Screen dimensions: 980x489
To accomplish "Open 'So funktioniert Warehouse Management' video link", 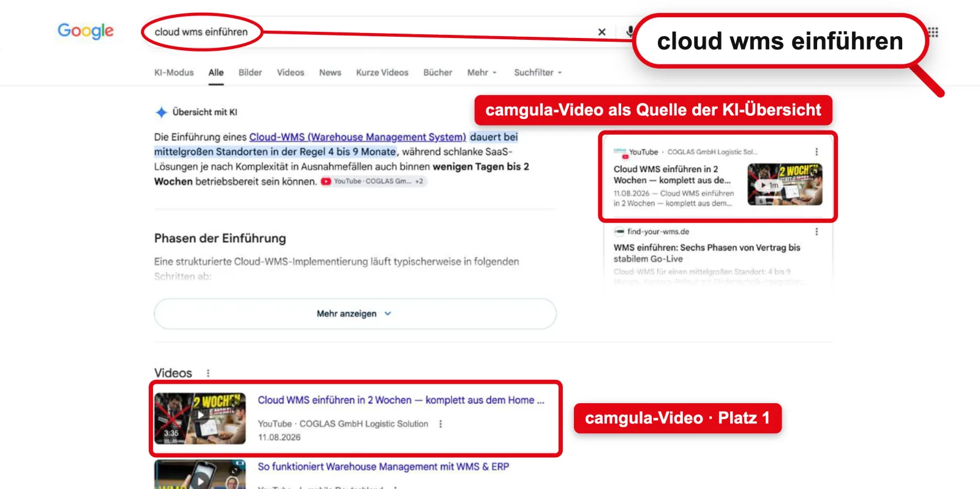I will (x=383, y=467).
